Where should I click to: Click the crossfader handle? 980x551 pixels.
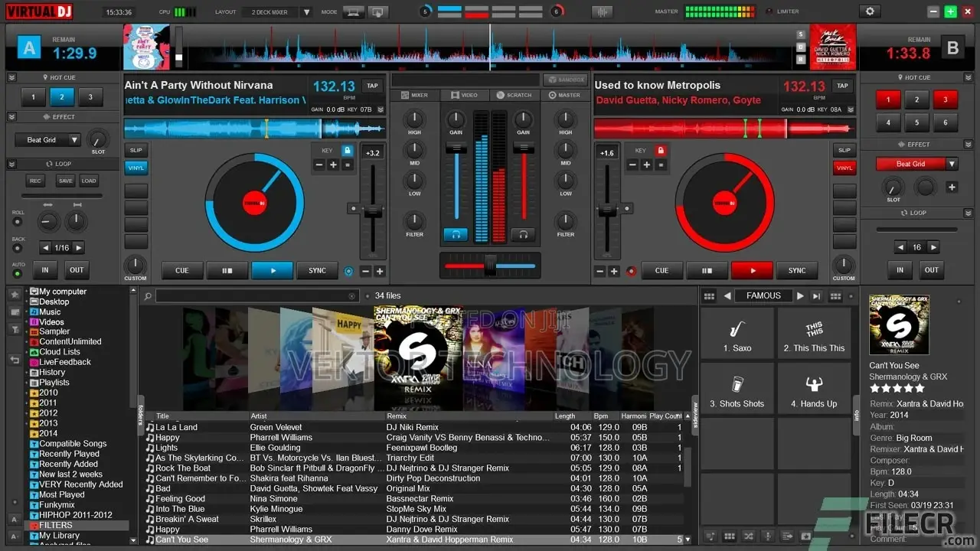(490, 266)
